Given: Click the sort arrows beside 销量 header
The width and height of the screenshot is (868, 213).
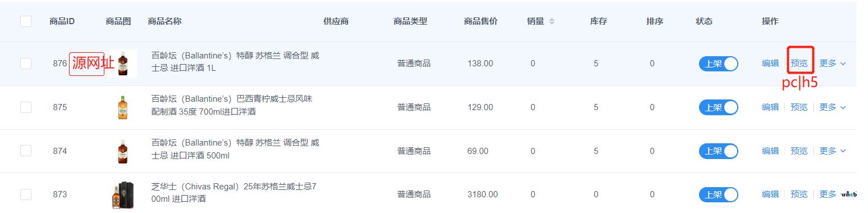Looking at the screenshot, I should point(551,21).
